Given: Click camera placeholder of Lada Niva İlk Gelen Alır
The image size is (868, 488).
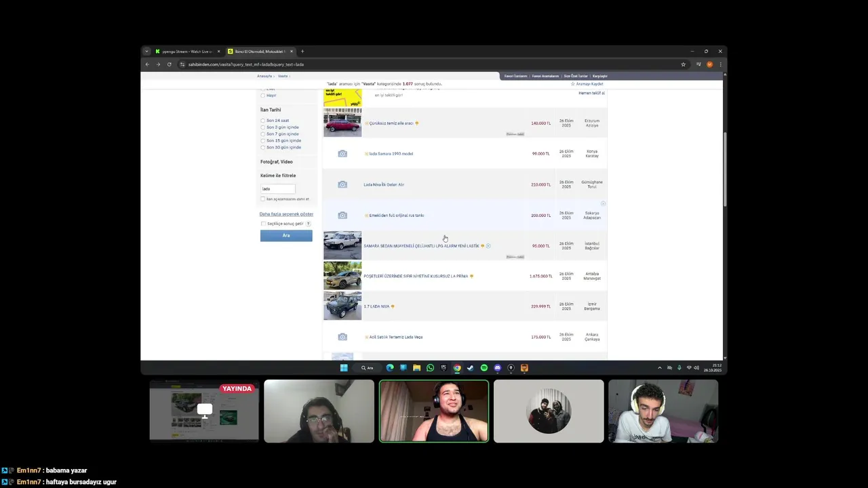Looking at the screenshot, I should point(342,184).
